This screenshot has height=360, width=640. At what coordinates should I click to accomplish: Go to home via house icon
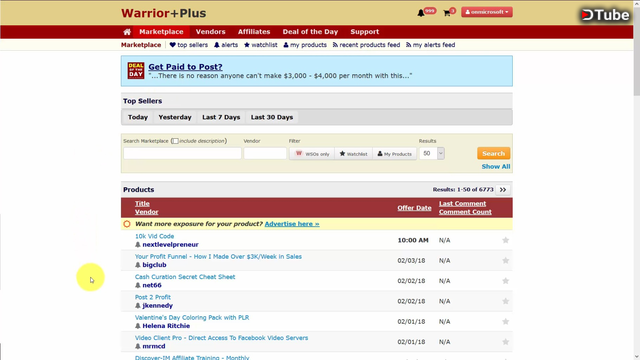coord(127,32)
